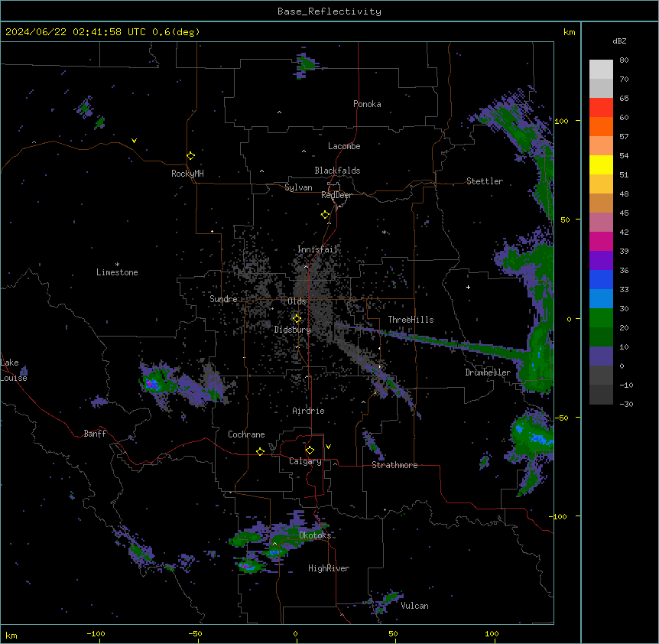Click the 45 value in the dBZ legend

[x=624, y=213]
